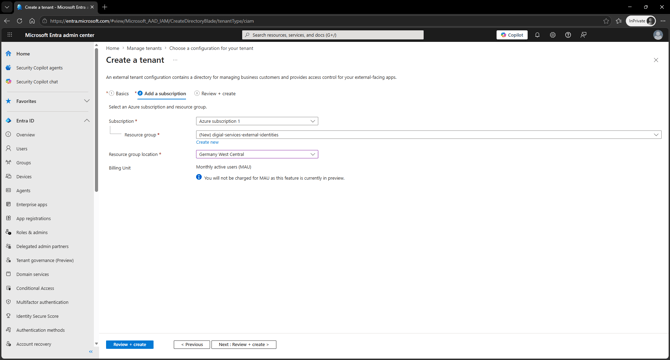Open the Groups icon in sidebar
670x360 pixels.
[x=9, y=163]
